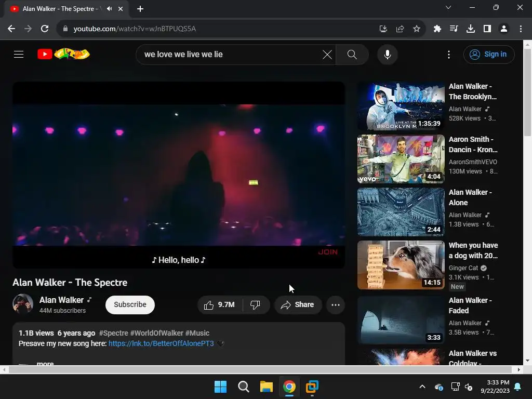Viewport: 532px width, 399px height.
Task: Open notifications bell in taskbar
Action: point(518,387)
